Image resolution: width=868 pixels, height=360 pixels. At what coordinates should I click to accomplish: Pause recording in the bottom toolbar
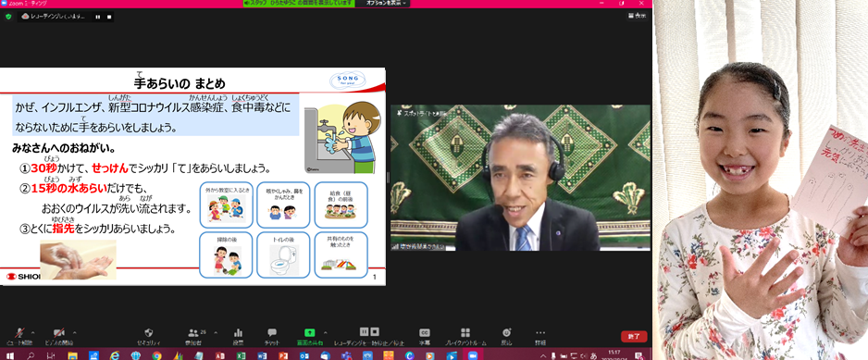click(x=364, y=331)
